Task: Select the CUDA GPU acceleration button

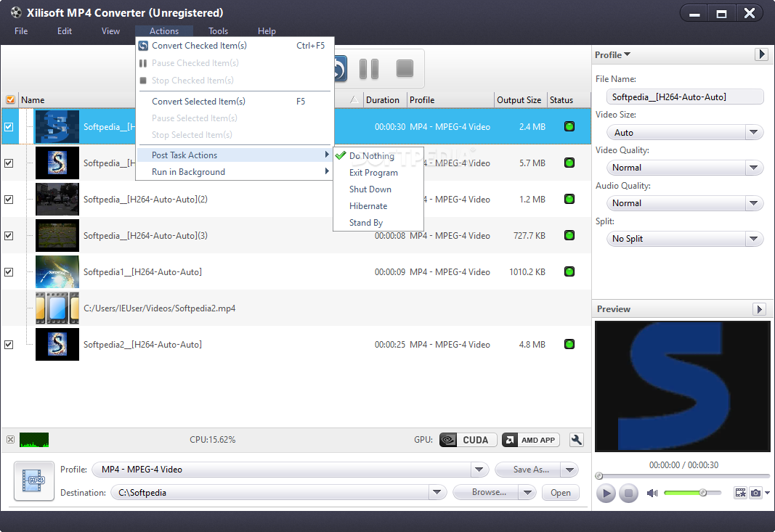Action: [x=468, y=440]
